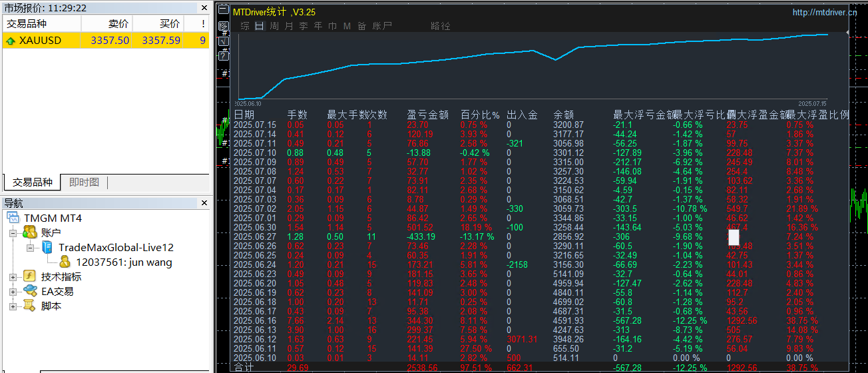Expand the EA交易 tree node

coord(13,292)
